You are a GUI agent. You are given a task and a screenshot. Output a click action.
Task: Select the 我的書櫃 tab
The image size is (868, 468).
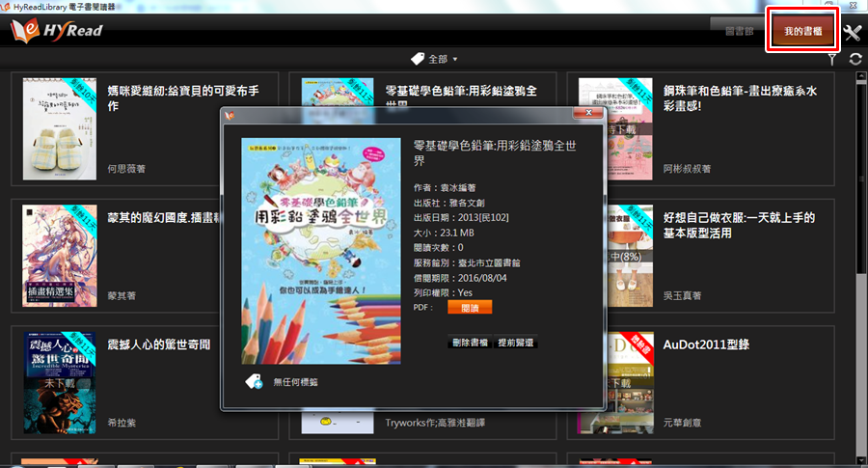pyautogui.click(x=802, y=32)
